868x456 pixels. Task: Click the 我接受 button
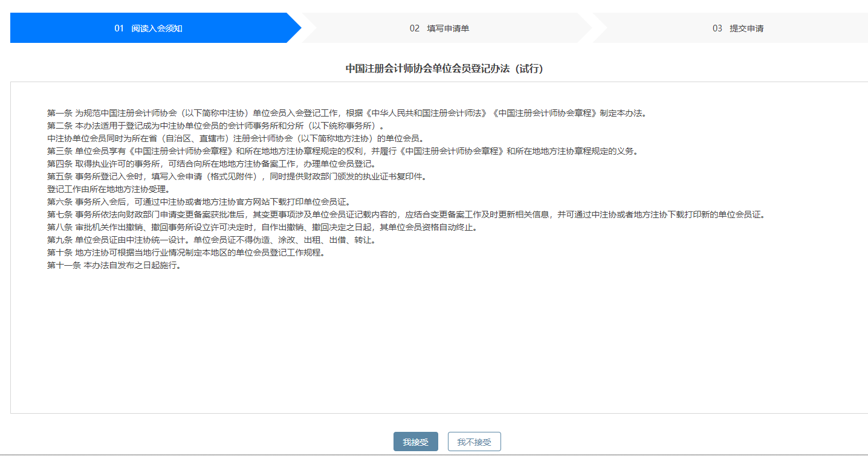pyautogui.click(x=415, y=442)
